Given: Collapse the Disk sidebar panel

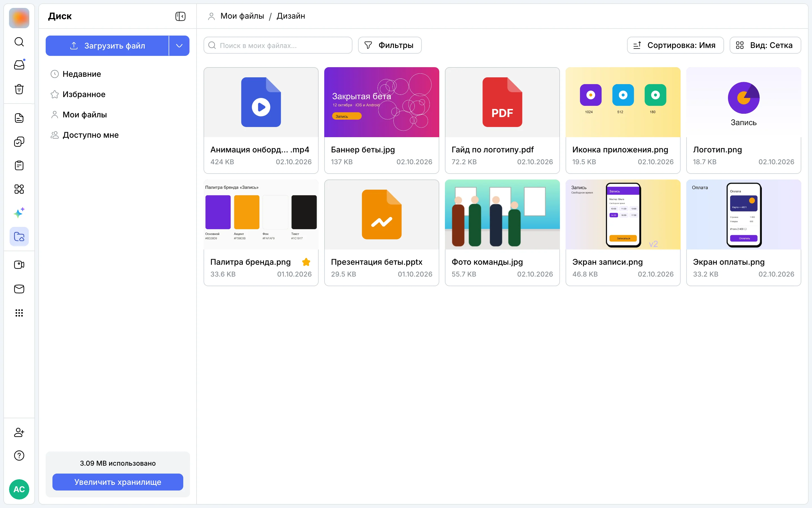Looking at the screenshot, I should pyautogui.click(x=180, y=16).
